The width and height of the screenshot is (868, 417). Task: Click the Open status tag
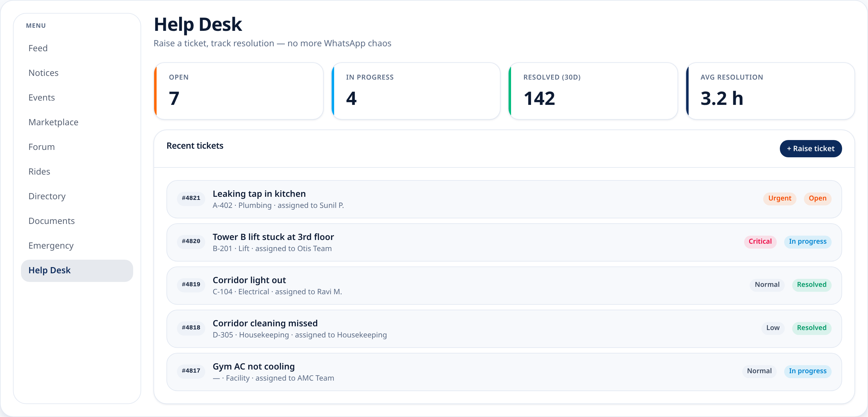point(817,198)
